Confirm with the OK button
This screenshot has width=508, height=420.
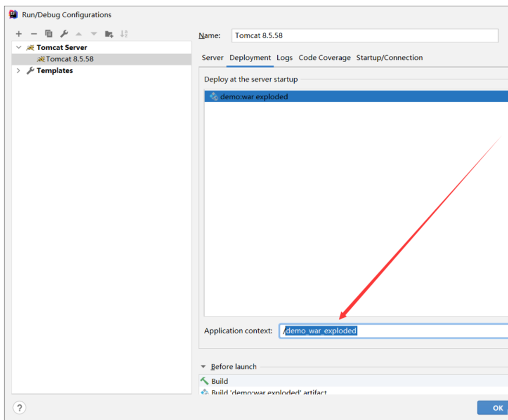(x=493, y=408)
